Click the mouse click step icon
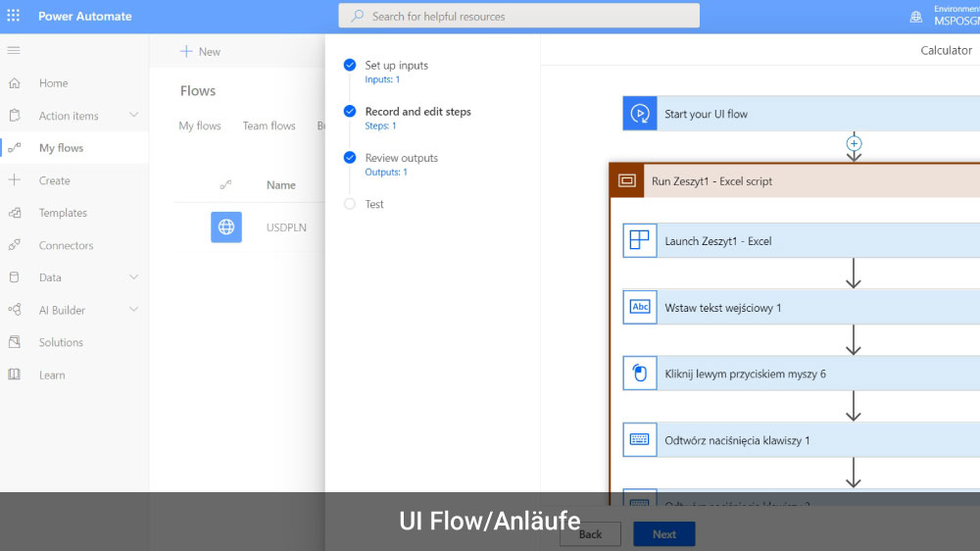 click(639, 374)
